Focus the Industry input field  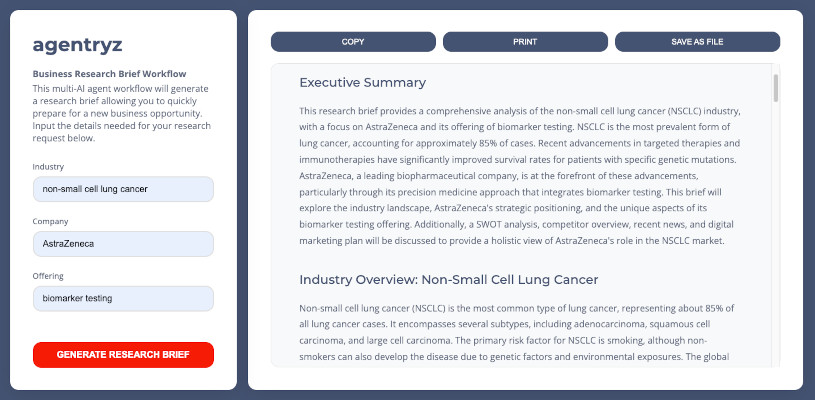point(123,189)
